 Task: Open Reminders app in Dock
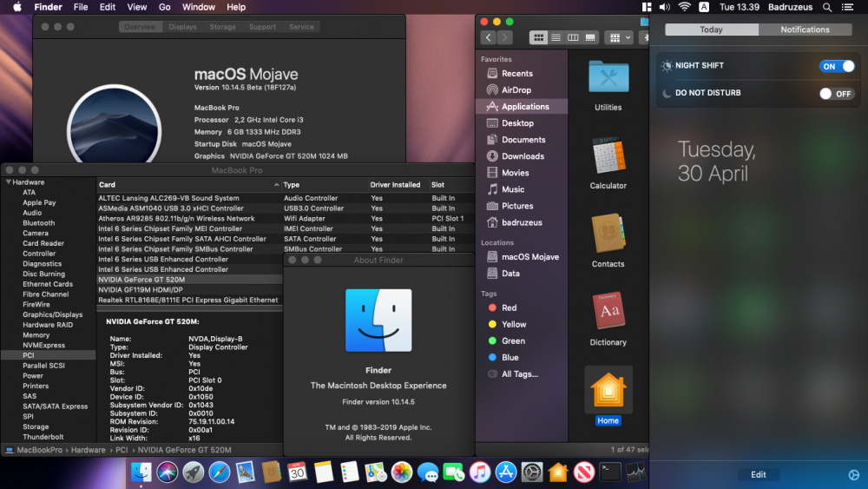(349, 472)
